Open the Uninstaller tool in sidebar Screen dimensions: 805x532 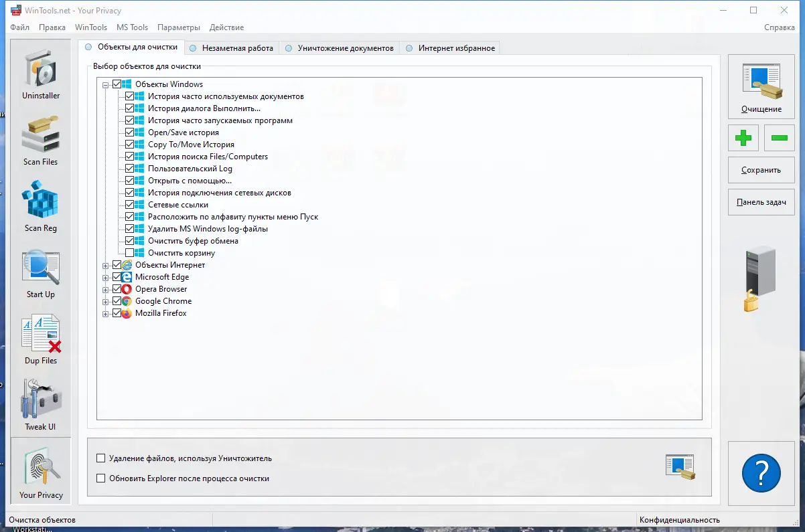tap(41, 72)
